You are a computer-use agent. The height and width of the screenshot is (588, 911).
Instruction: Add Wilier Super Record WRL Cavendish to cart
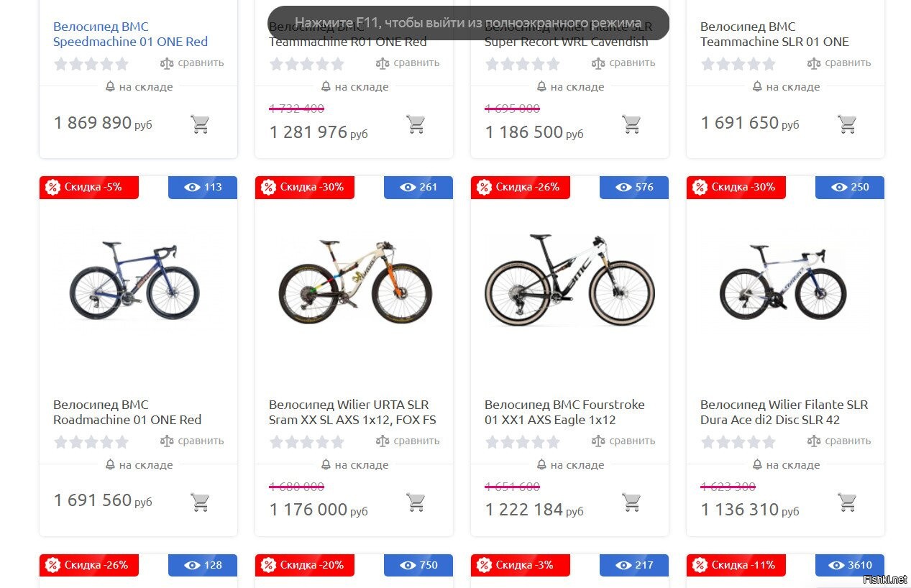(x=631, y=124)
